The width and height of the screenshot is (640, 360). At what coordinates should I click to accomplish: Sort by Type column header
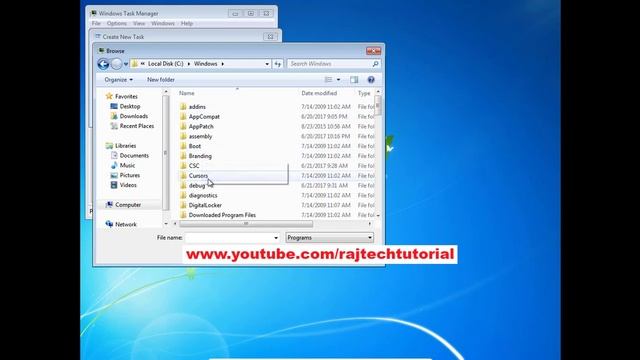(364, 93)
